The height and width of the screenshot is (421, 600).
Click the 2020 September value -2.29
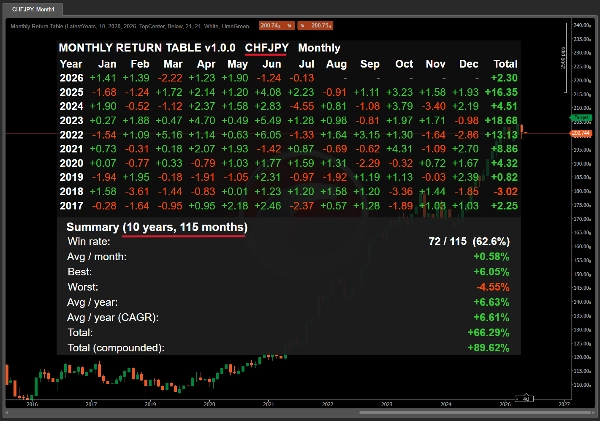pos(368,163)
